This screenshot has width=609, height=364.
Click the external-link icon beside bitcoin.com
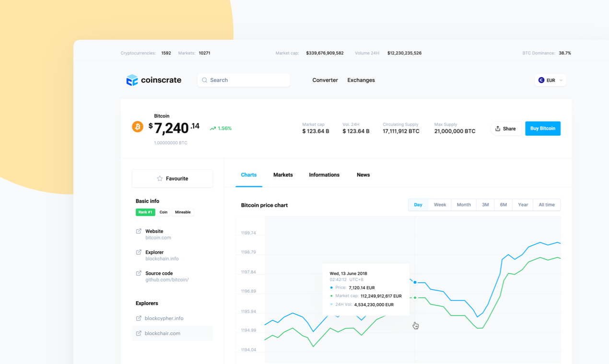tap(138, 231)
